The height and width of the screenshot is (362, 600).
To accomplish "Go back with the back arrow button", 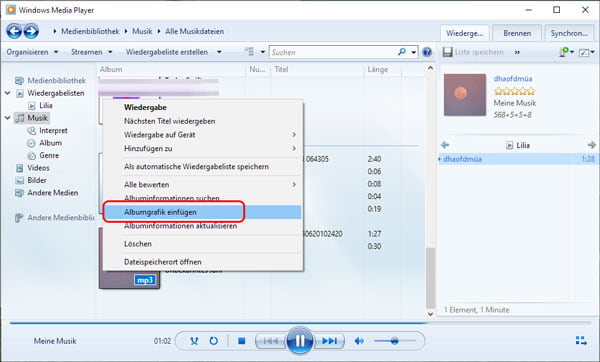I will [x=14, y=31].
